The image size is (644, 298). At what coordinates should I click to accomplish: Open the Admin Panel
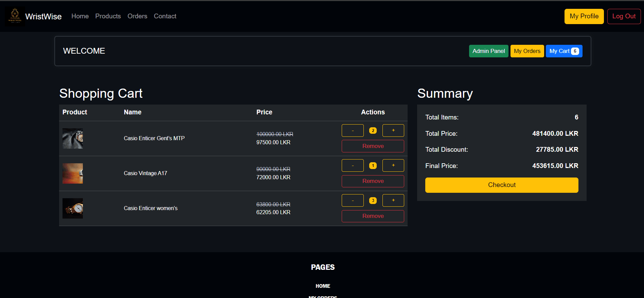488,51
